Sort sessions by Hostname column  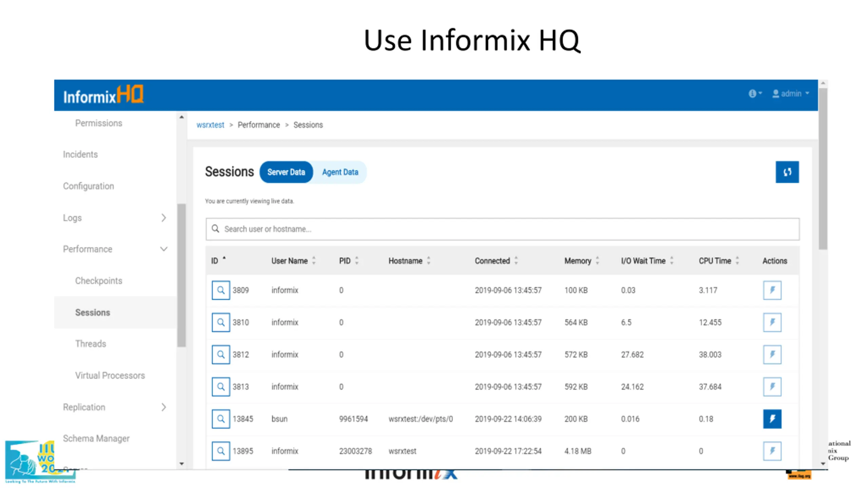(409, 261)
